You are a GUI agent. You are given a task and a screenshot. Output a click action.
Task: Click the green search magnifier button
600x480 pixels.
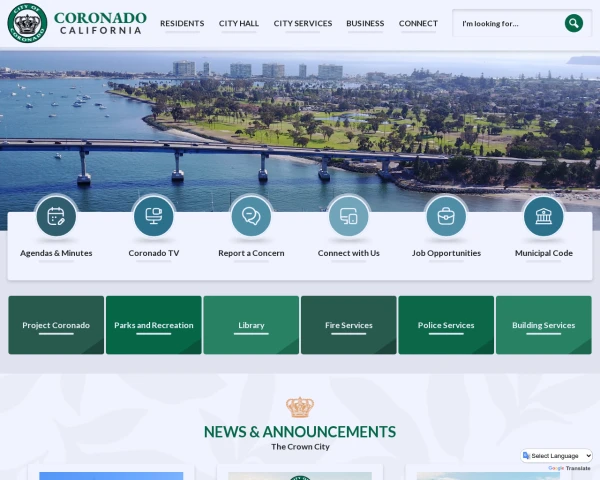(574, 23)
